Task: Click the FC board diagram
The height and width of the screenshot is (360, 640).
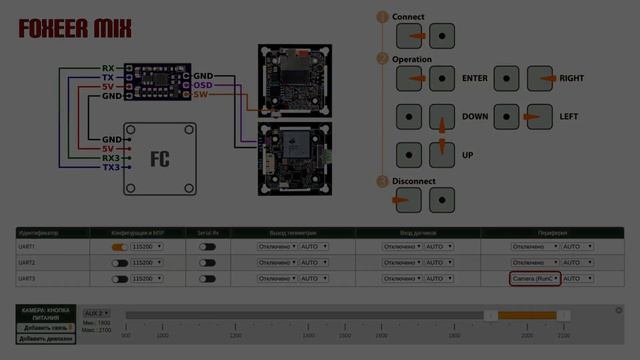Action: coord(160,159)
